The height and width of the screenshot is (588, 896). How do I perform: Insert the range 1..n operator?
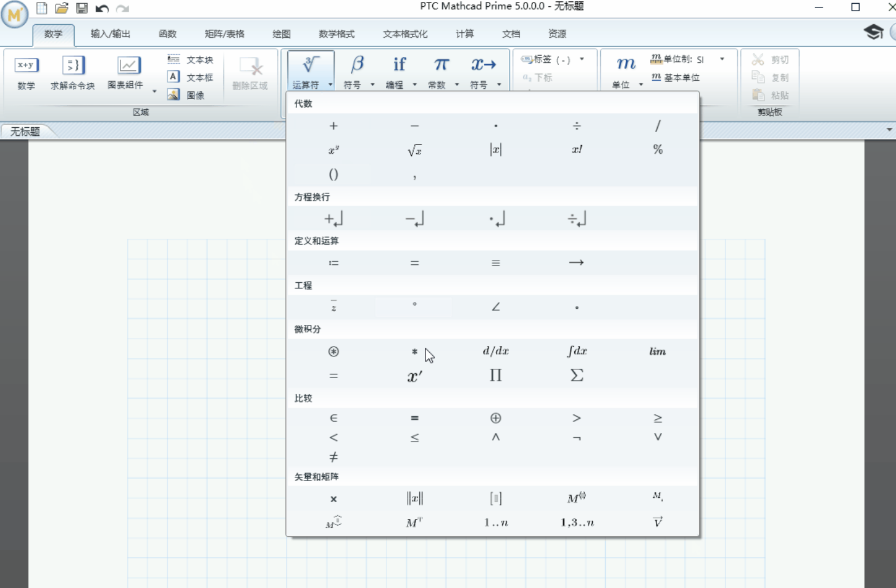[495, 523]
